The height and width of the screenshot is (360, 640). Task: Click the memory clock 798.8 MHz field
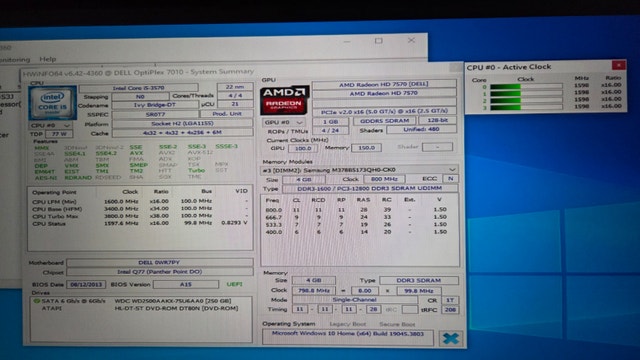(313, 291)
